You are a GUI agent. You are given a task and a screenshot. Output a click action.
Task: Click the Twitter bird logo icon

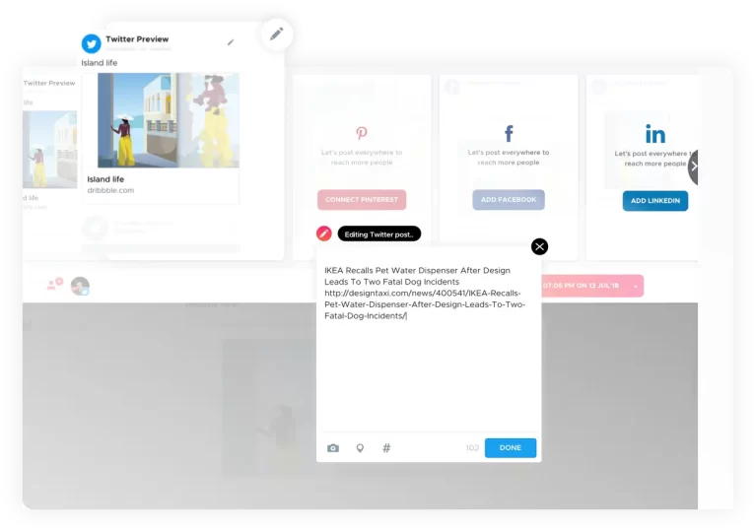[x=92, y=43]
